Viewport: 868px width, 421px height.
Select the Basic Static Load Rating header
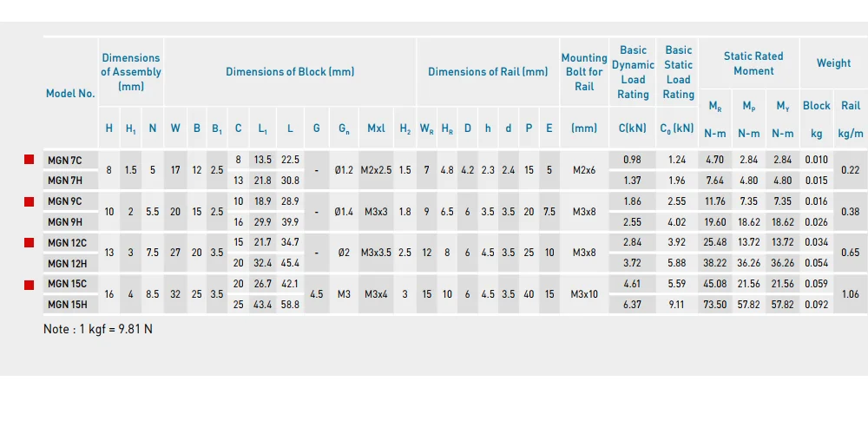[678, 72]
